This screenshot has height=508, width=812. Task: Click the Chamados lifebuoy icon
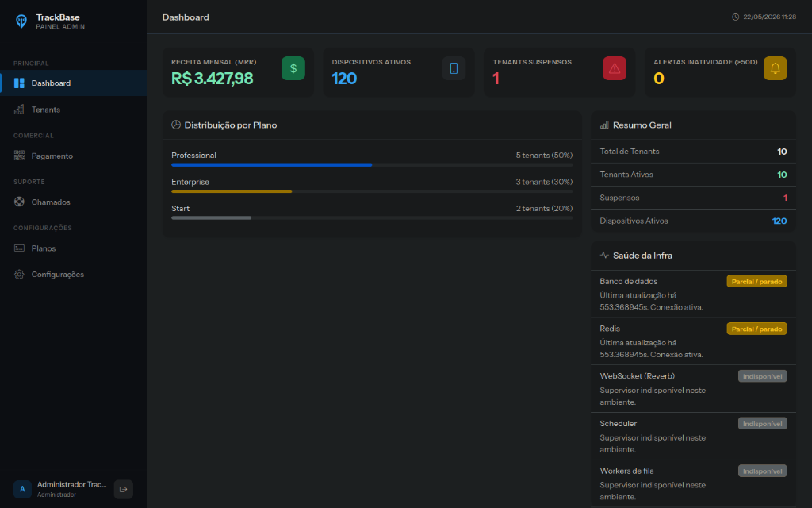pos(19,202)
